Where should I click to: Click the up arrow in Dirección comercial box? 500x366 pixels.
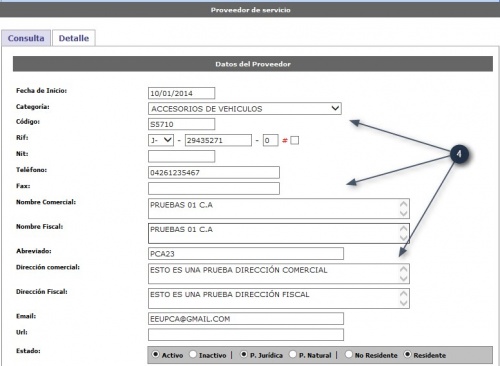[x=404, y=269]
